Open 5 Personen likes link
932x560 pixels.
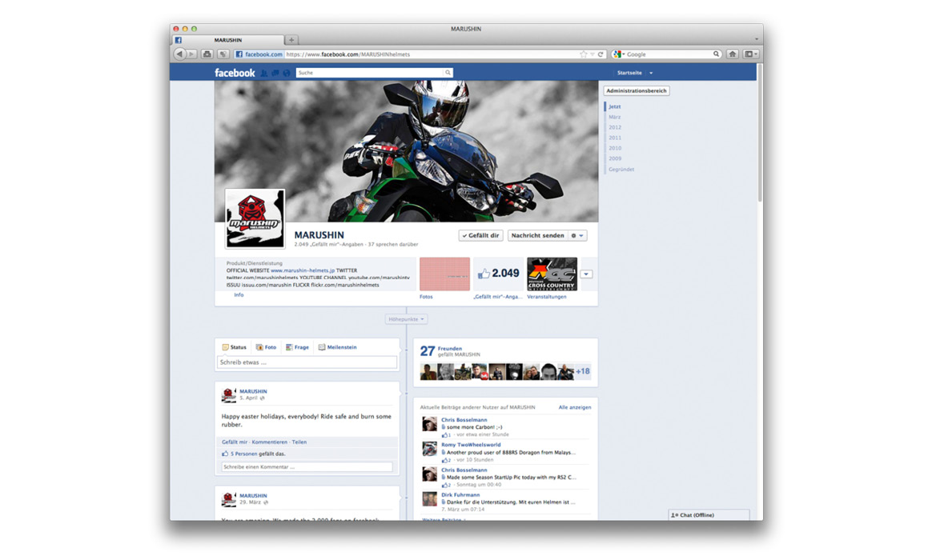243,454
